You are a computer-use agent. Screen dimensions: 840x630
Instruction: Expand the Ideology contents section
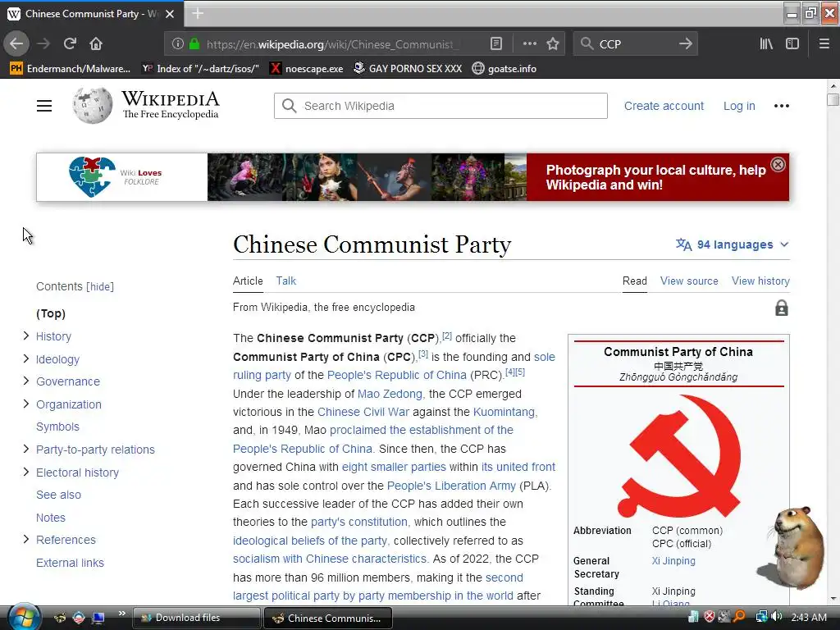click(x=25, y=359)
